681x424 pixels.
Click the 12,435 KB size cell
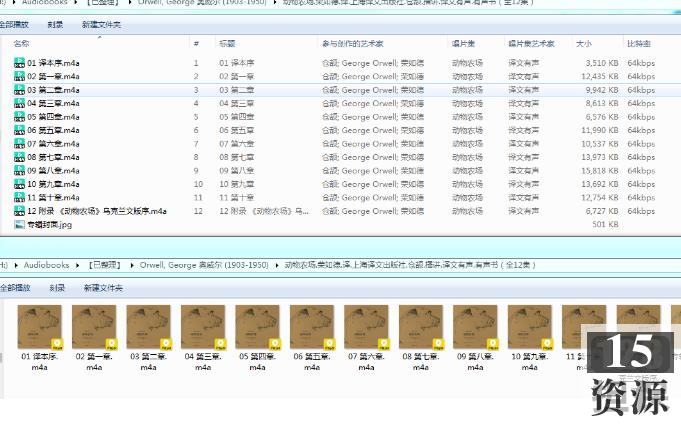600,76
